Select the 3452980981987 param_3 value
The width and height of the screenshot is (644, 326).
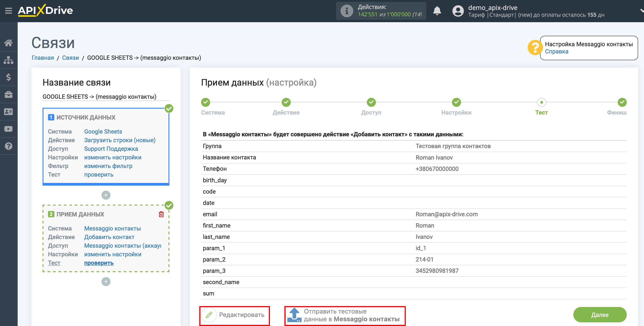[x=437, y=271]
